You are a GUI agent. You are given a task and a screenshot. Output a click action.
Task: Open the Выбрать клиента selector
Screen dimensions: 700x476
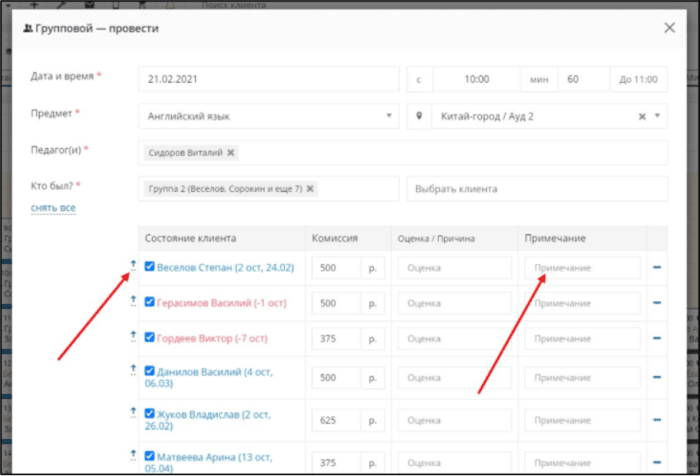[537, 189]
